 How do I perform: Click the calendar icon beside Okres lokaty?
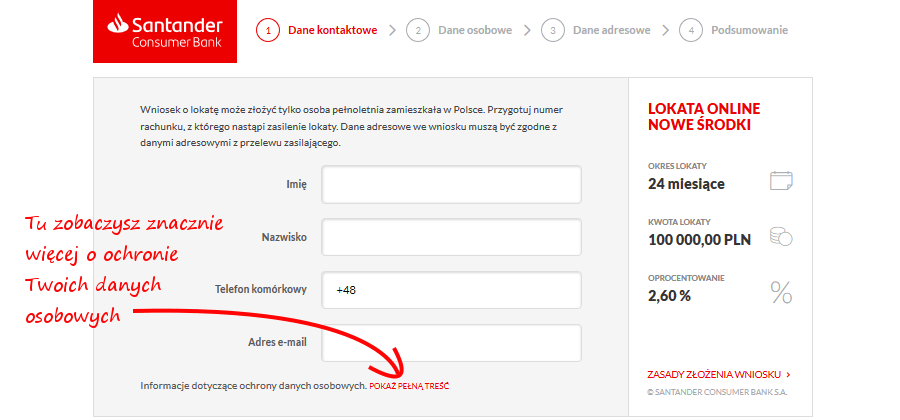point(781,180)
